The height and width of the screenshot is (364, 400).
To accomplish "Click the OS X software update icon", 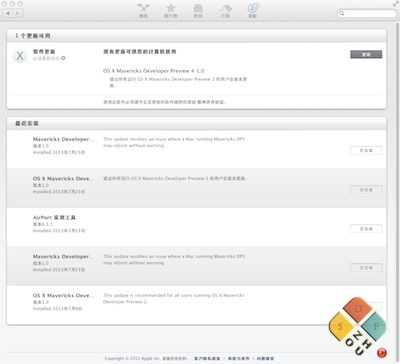I will [20, 56].
